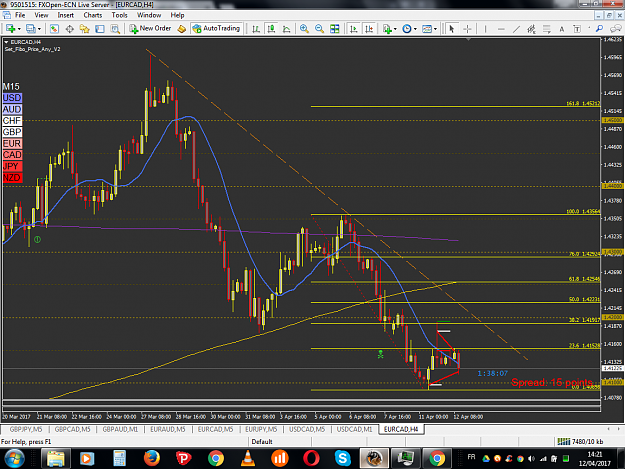Open the Tools menu
This screenshot has width=625, height=469.
pyautogui.click(x=119, y=15)
